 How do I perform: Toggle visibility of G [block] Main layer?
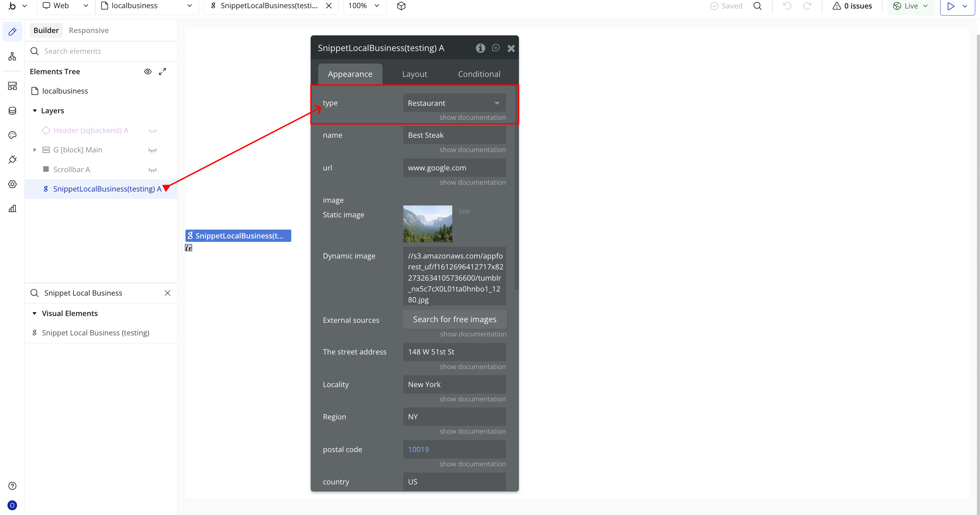click(152, 150)
